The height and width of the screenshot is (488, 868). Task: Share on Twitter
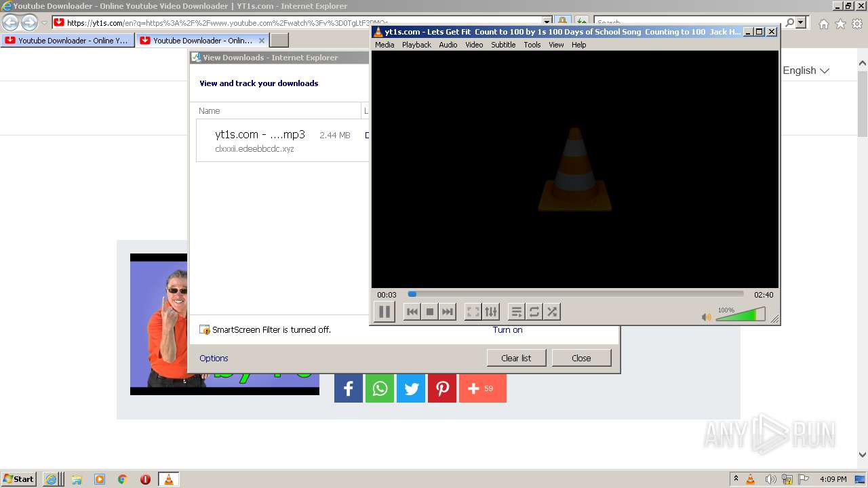click(x=411, y=388)
